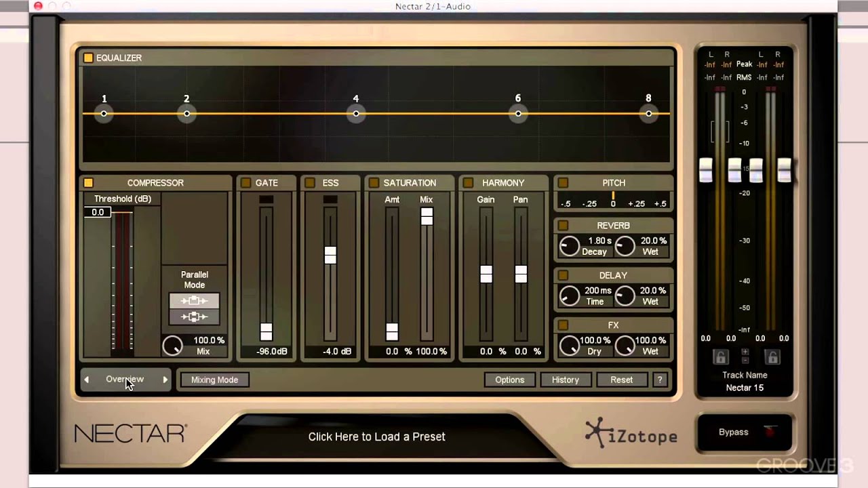Click the Reverb Wet knob
The image size is (868, 488).
point(625,246)
